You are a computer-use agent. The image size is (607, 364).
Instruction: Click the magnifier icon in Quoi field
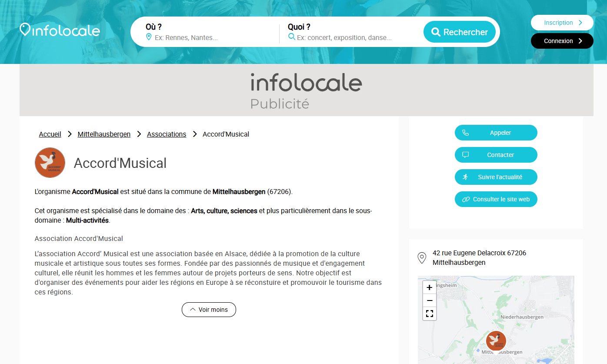coord(292,37)
